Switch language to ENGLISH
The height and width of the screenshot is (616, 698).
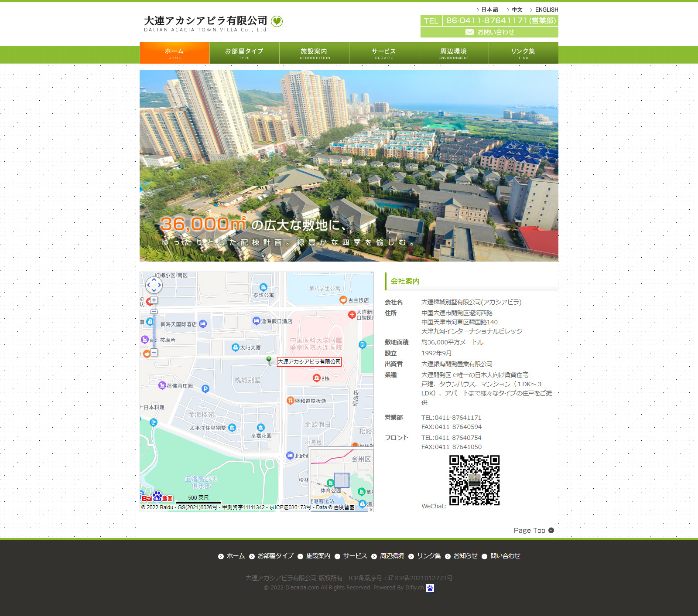[x=546, y=10]
